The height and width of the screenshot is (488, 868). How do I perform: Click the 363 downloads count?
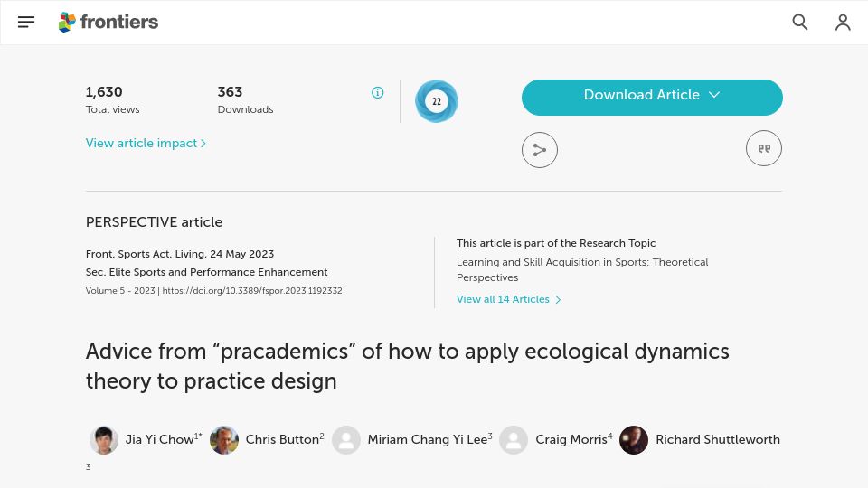[230, 92]
